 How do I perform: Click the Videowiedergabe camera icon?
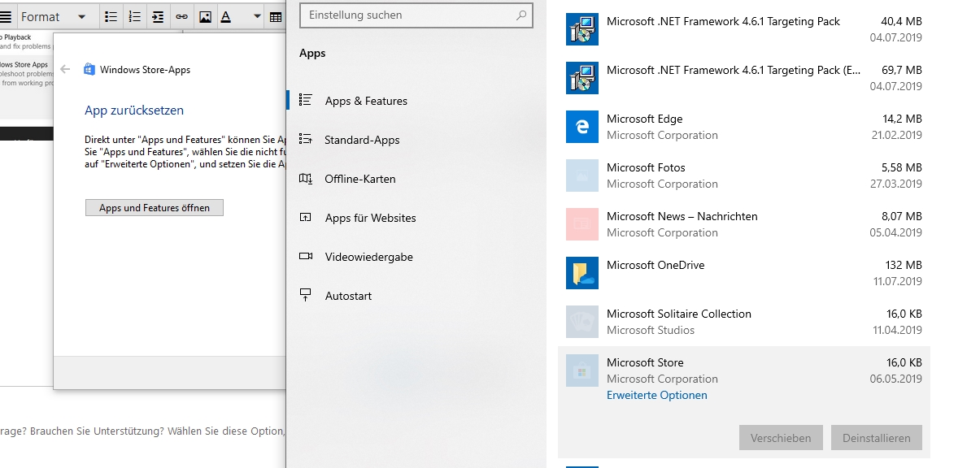click(306, 256)
